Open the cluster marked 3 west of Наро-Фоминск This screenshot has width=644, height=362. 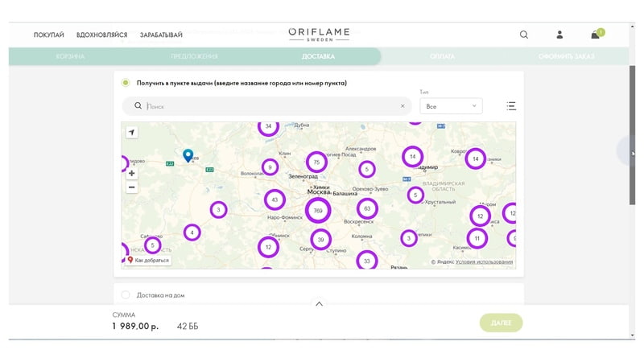218,210
